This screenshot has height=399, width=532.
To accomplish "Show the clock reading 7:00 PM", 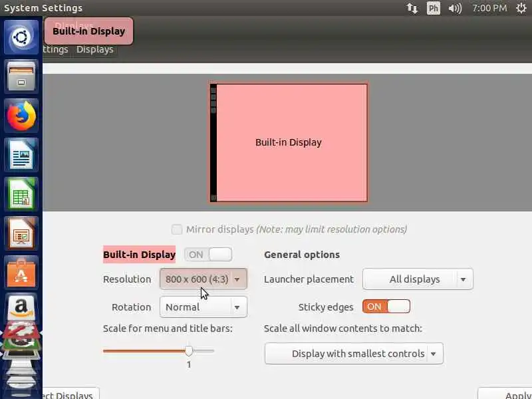I will [489, 8].
